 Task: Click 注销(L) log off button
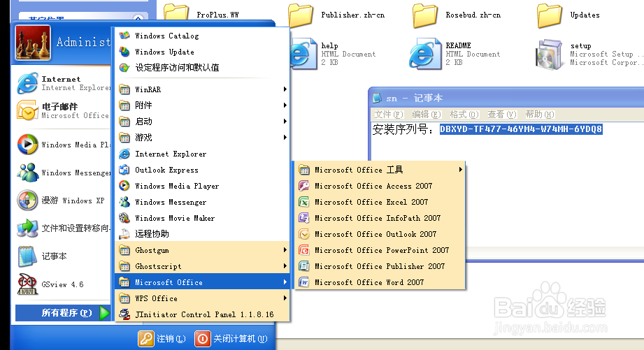162,339
